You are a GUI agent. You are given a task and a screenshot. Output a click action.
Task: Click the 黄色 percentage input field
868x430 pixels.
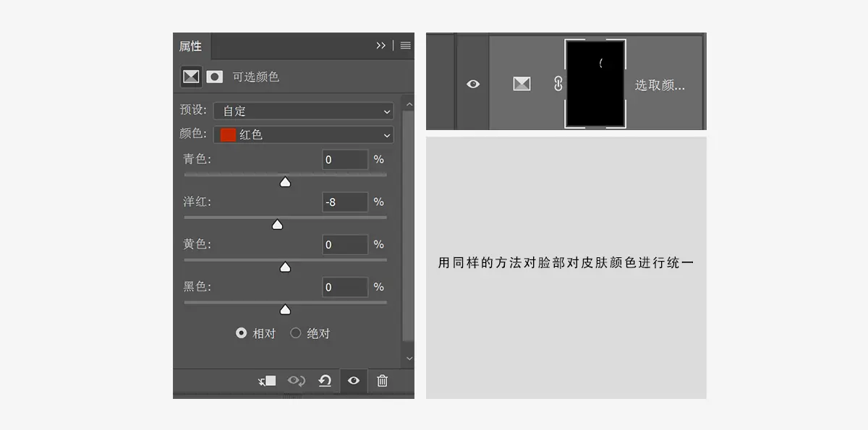pyautogui.click(x=345, y=245)
